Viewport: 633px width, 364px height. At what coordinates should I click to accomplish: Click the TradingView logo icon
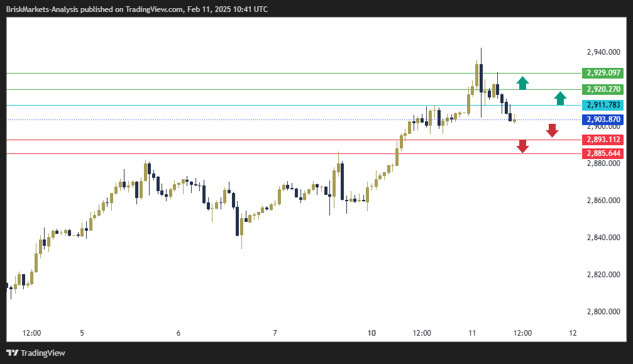tap(12, 353)
